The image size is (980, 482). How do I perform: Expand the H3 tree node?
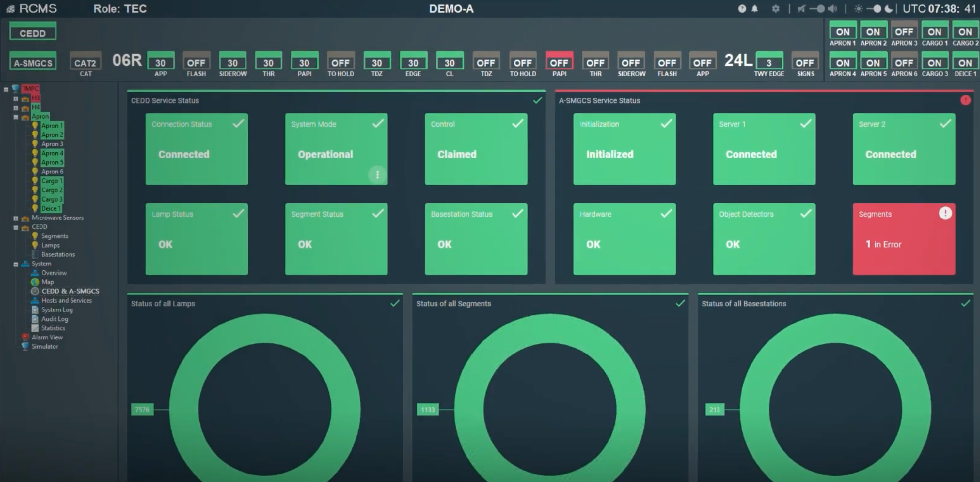tap(16, 98)
